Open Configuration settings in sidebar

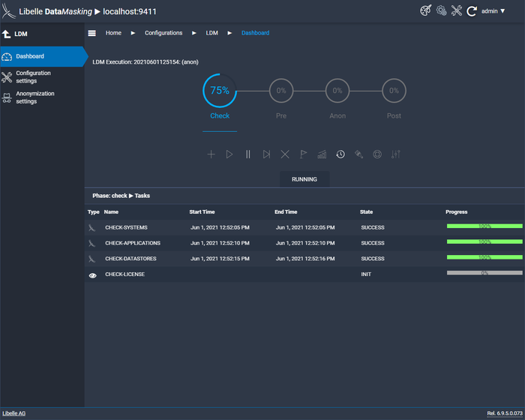(x=33, y=77)
